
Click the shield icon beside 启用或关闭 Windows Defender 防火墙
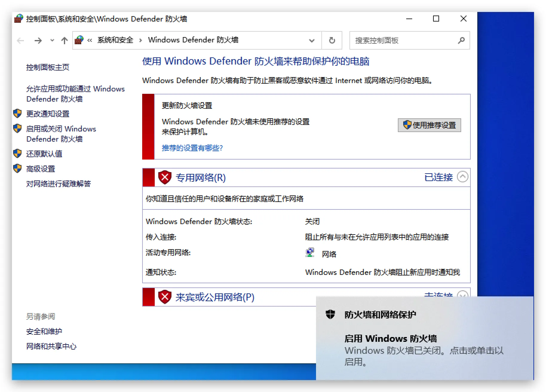(17, 128)
